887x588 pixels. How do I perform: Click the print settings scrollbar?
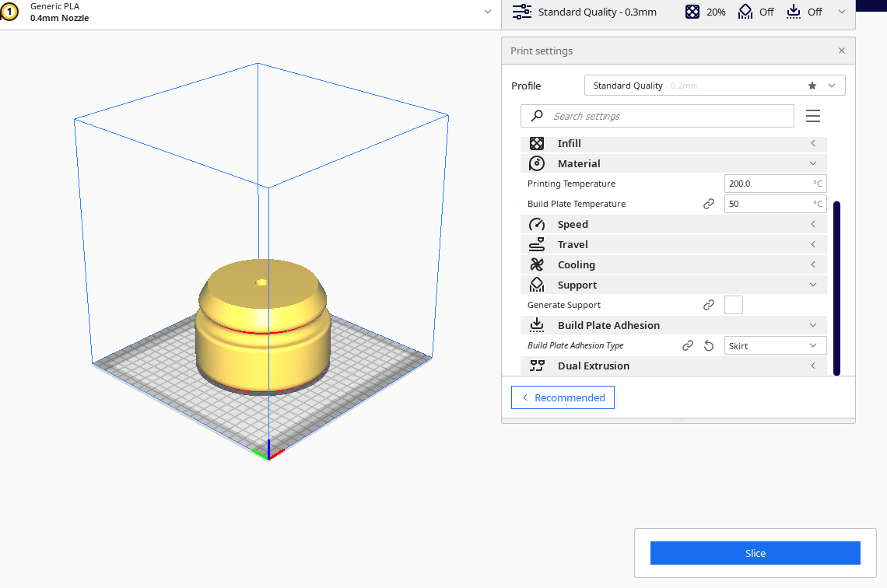point(836,288)
